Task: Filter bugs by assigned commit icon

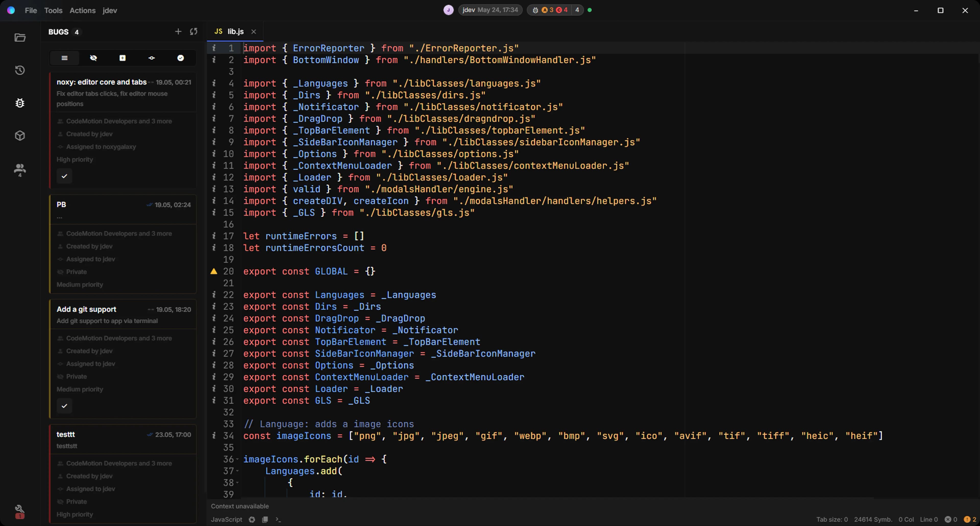Action: (151, 58)
